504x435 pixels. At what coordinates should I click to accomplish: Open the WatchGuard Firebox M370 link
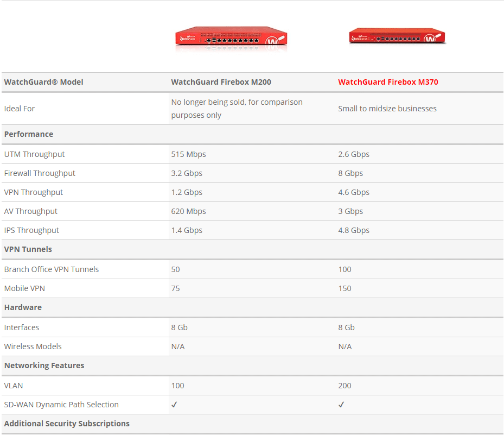pyautogui.click(x=388, y=82)
